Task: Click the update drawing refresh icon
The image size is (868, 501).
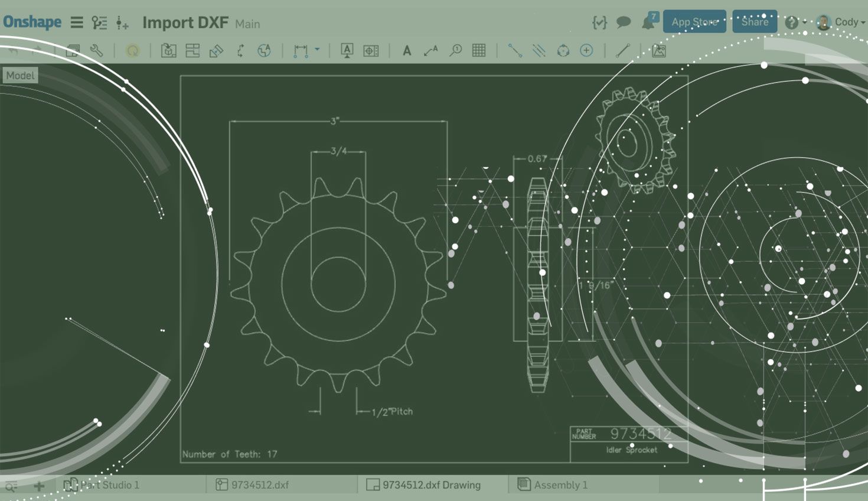Action: pos(133,50)
